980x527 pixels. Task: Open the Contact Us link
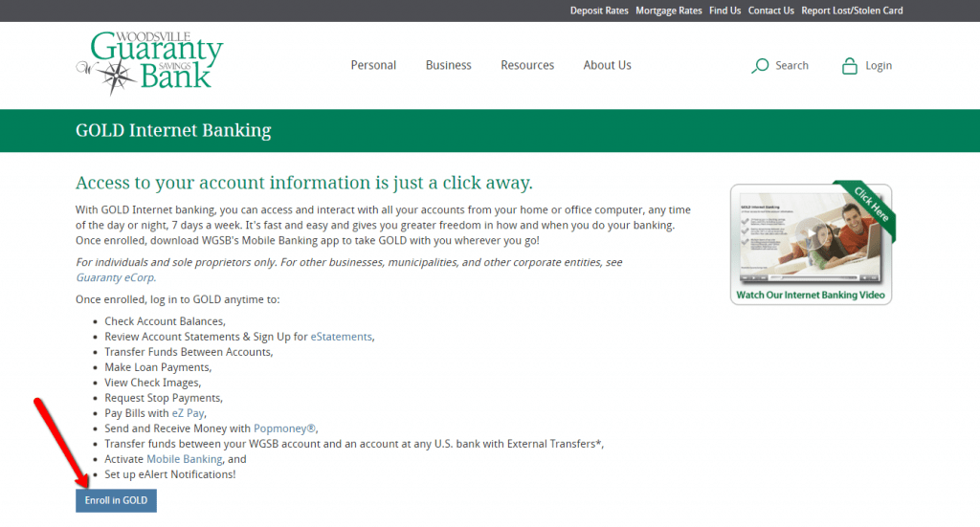click(770, 11)
